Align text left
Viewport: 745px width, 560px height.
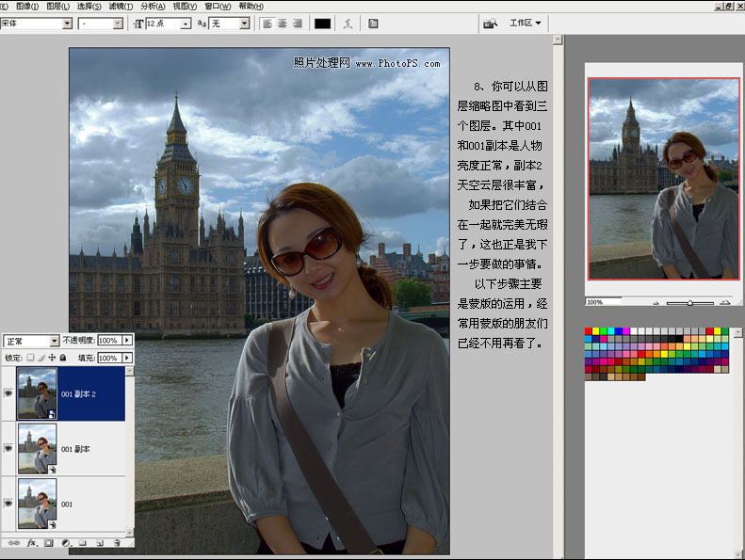[x=267, y=24]
